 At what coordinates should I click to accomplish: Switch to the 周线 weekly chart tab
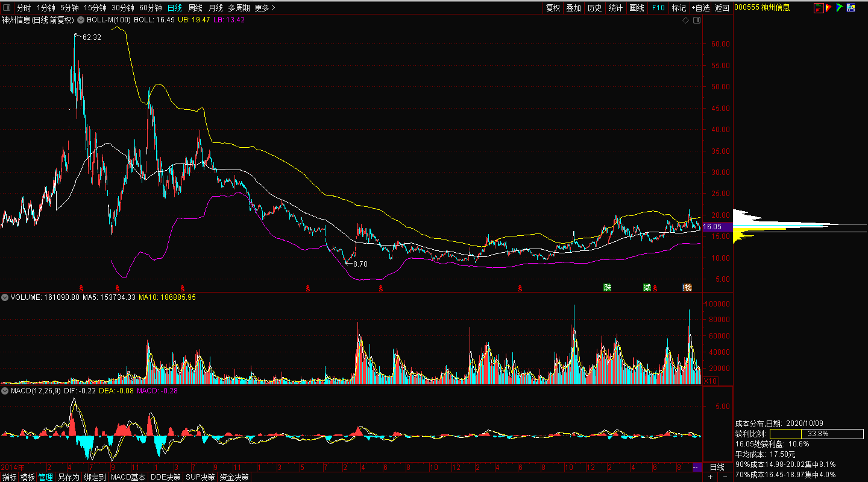(195, 8)
